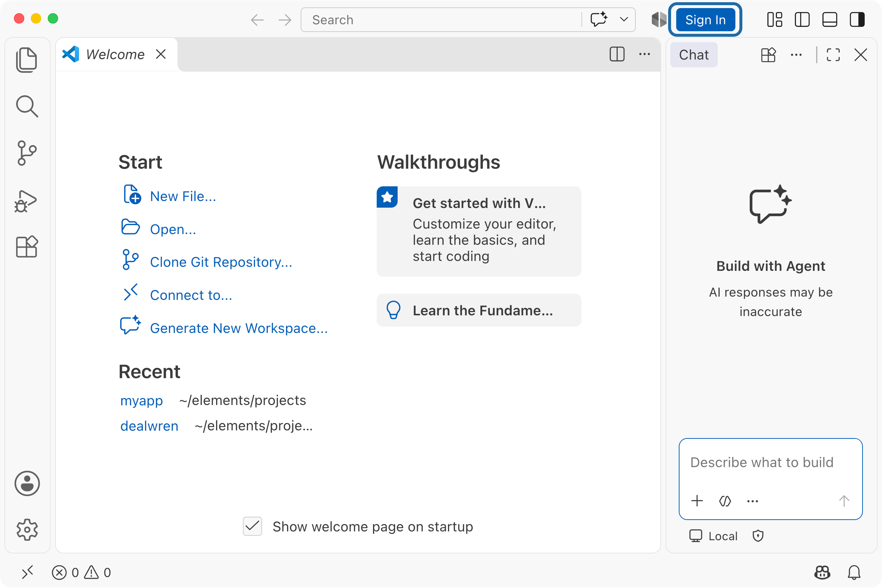The image size is (882, 588).
Task: Open the Explorer view in activity bar
Action: (x=27, y=60)
